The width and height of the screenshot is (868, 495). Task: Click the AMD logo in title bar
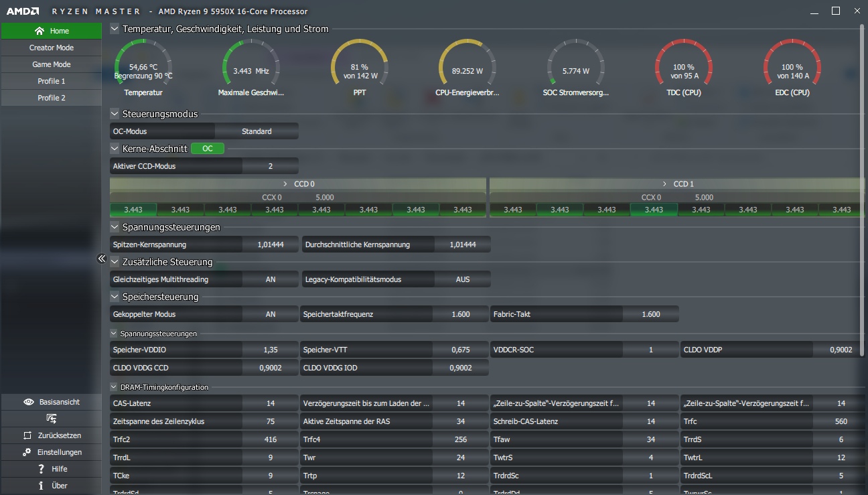23,11
